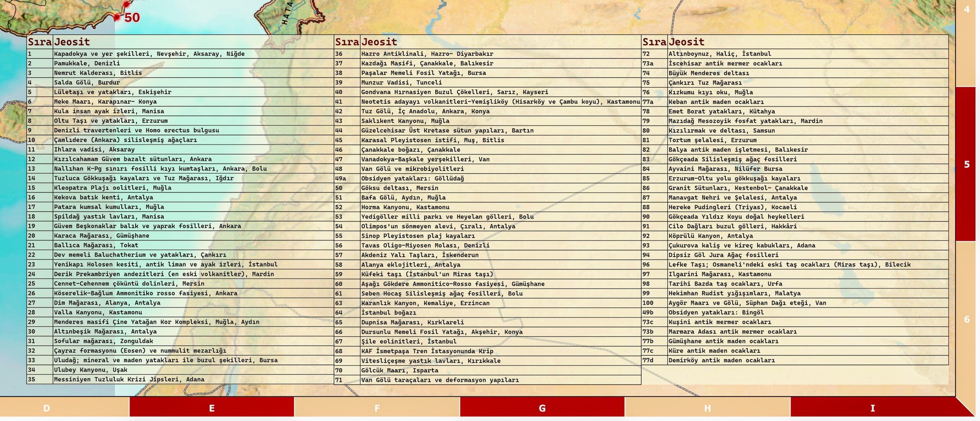Viewport: 980px width, 421px height.
Task: Click grid row label 5 on right edge
Action: (x=967, y=164)
